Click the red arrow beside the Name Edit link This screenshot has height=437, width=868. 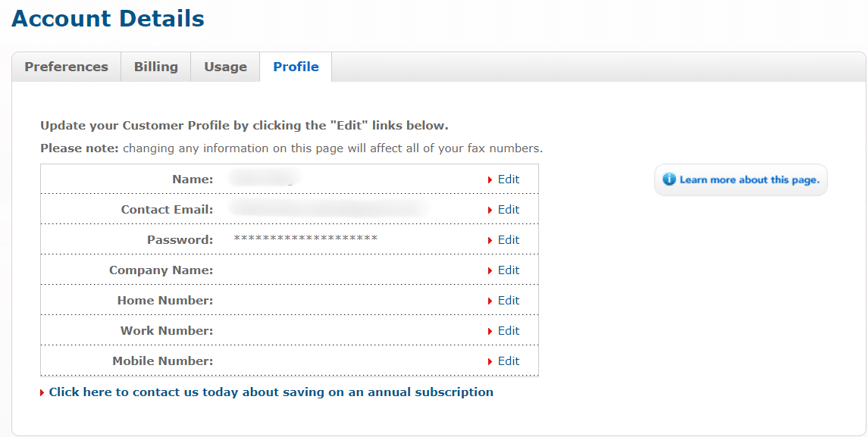pyautogui.click(x=490, y=179)
